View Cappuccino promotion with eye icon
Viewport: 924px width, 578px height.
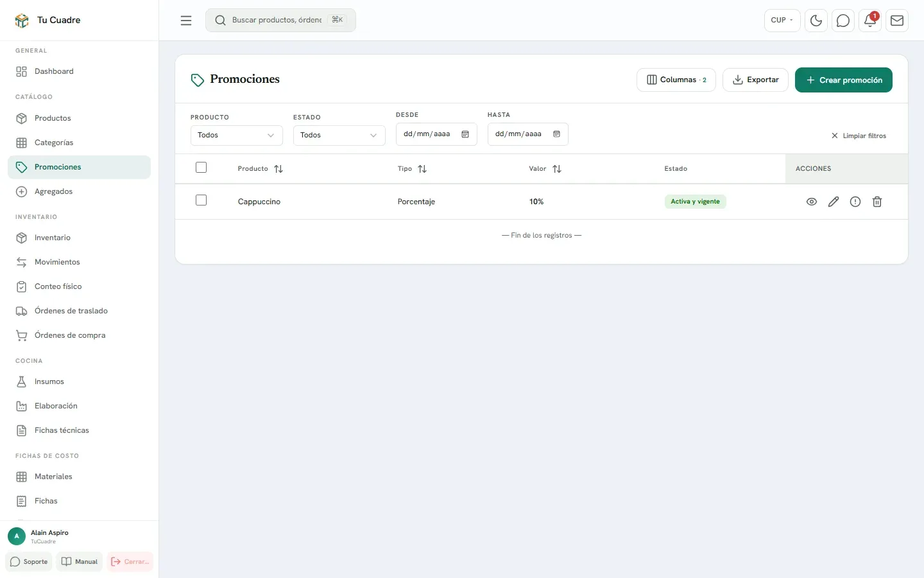[x=812, y=202]
